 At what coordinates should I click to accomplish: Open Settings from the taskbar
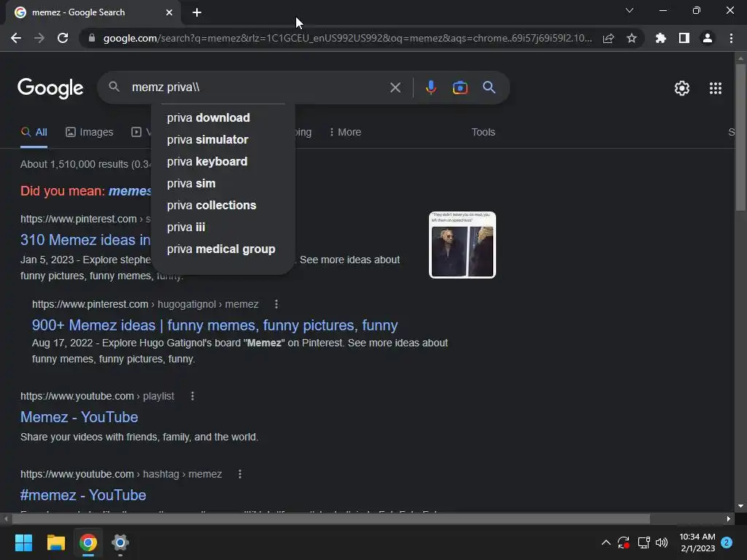(120, 542)
